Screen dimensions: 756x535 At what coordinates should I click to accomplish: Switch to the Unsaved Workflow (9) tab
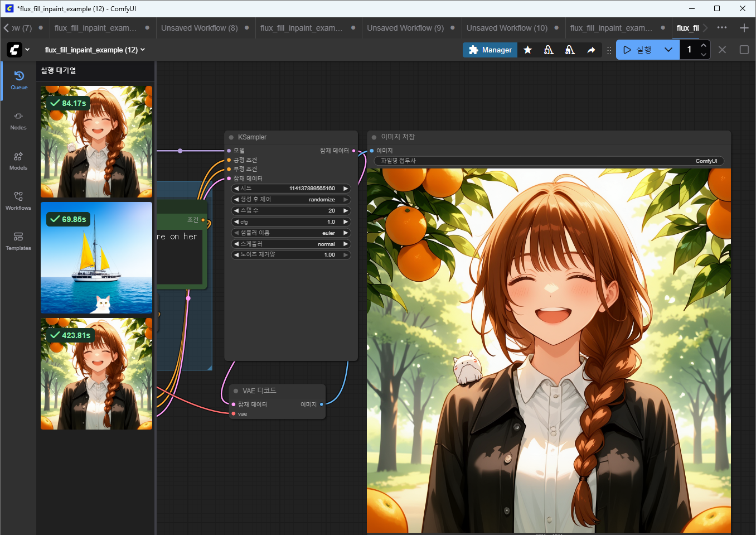click(405, 28)
